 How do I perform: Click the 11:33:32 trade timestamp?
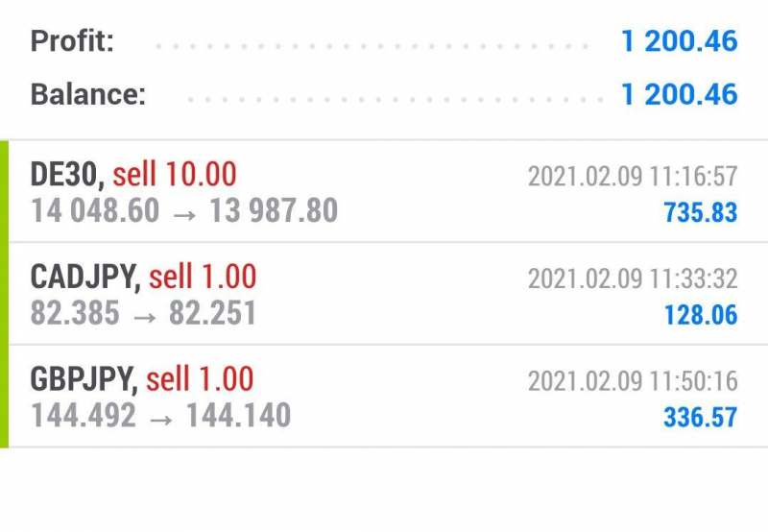pyautogui.click(x=633, y=278)
